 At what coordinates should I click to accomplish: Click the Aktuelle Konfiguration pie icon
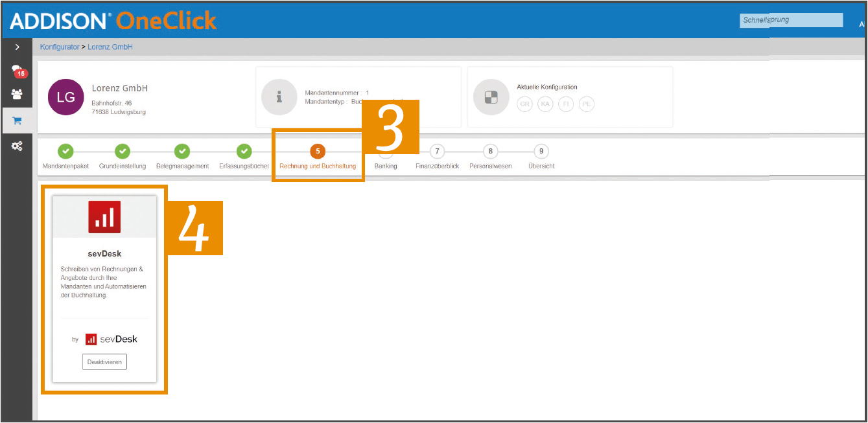(491, 97)
